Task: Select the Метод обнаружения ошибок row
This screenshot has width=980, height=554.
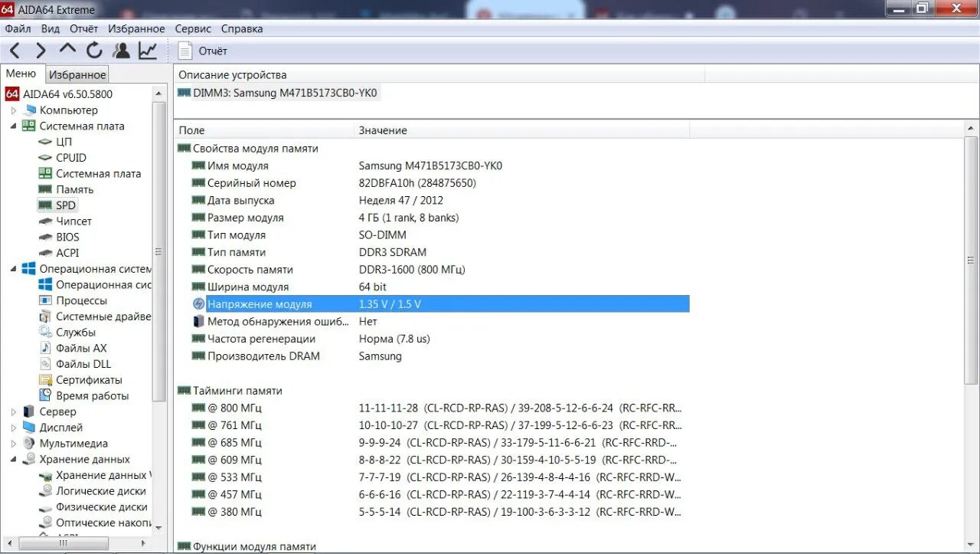Action: coord(433,322)
